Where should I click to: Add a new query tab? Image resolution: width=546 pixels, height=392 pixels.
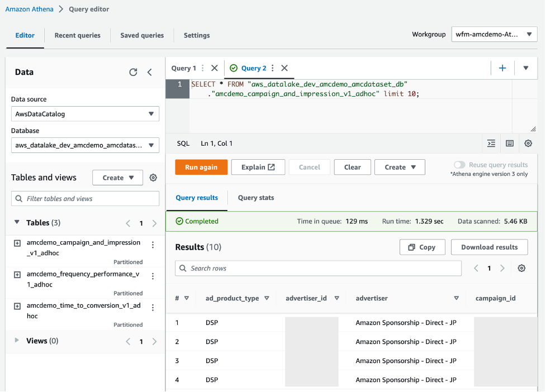tap(502, 68)
